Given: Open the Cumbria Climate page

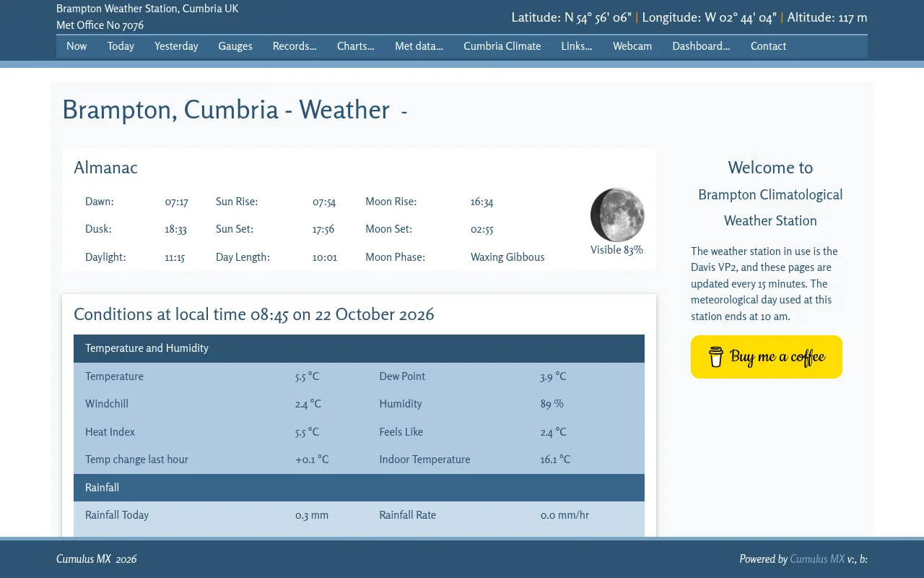Looking at the screenshot, I should point(502,46).
